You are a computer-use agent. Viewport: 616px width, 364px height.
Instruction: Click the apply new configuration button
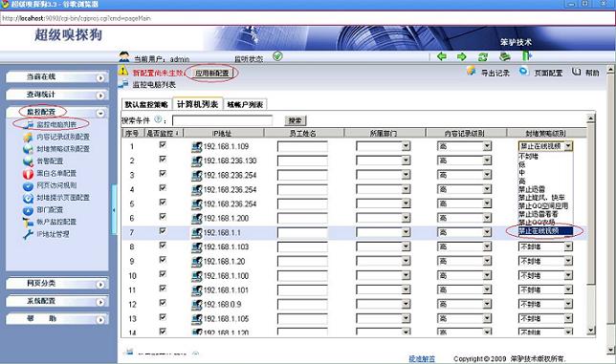pos(211,73)
